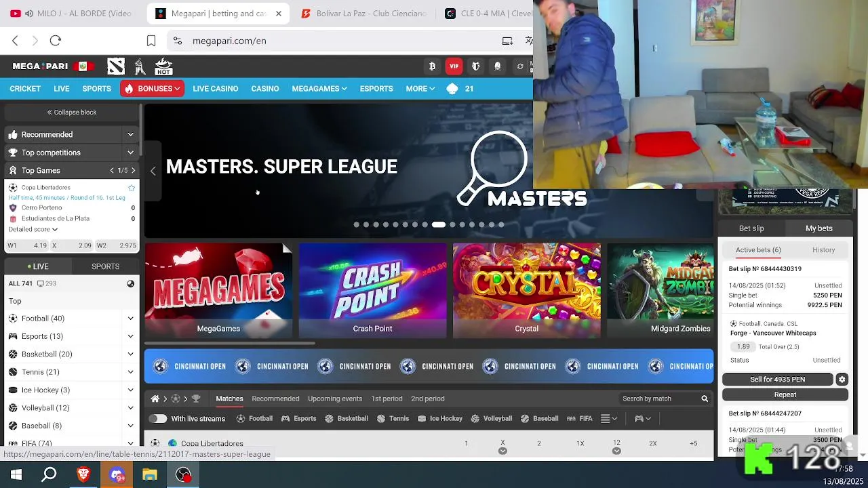The height and width of the screenshot is (488, 868).
Task: Filter matches by Esports in filter row
Action: coord(298,419)
